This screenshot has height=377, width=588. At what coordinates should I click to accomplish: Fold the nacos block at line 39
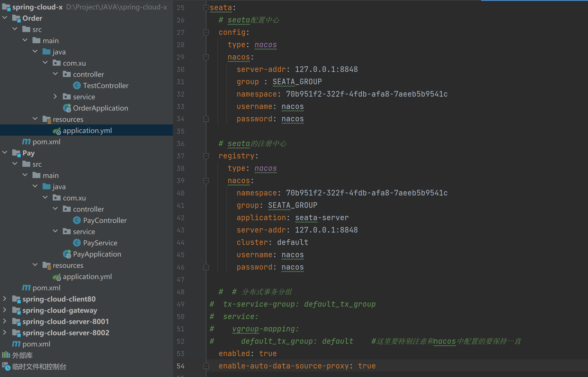click(206, 181)
